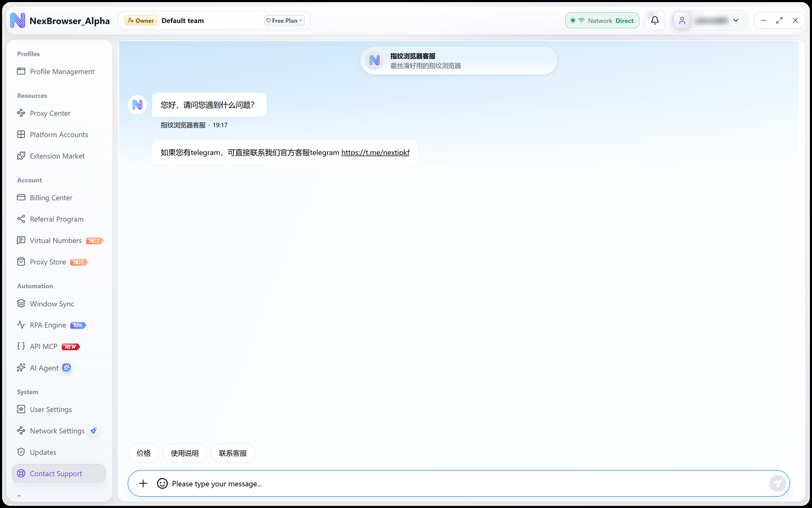Screen dimensions: 812x508
Task: Click the HOT badge next to Virtual Numbers
Action: click(x=95, y=241)
